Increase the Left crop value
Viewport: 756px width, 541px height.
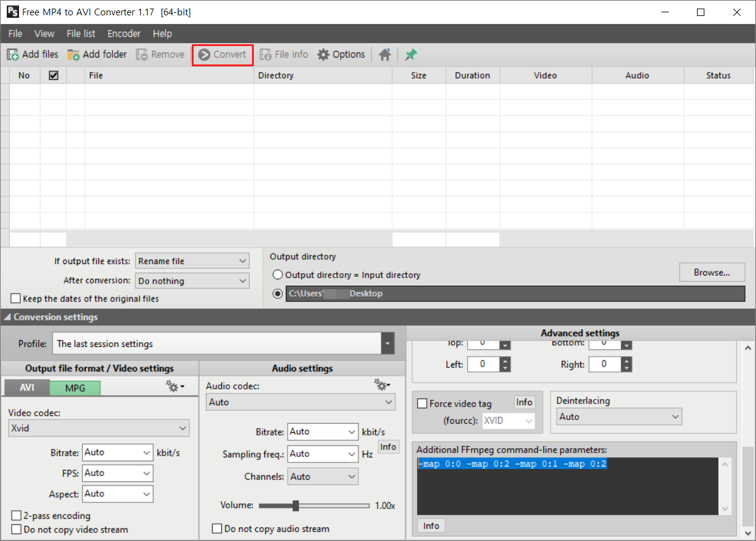click(x=505, y=361)
